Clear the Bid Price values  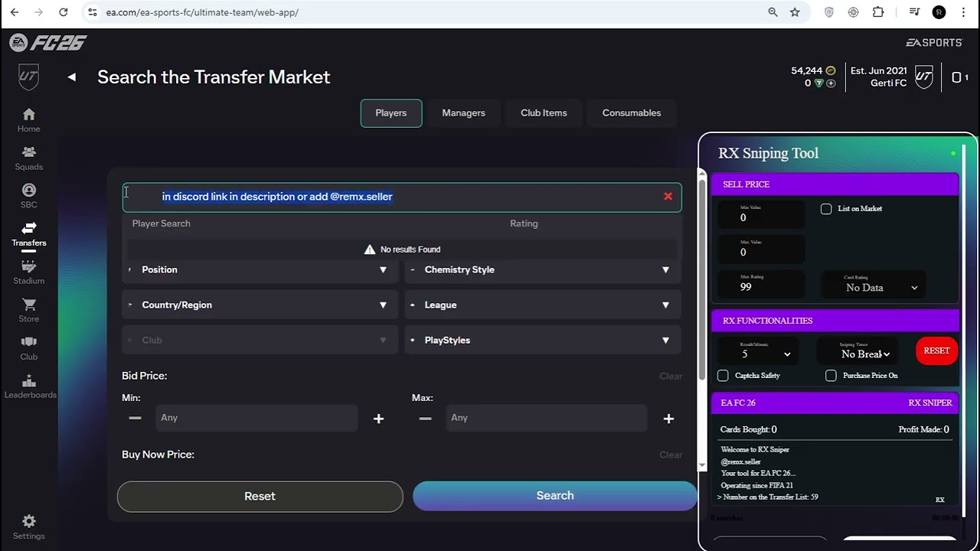pyautogui.click(x=671, y=376)
